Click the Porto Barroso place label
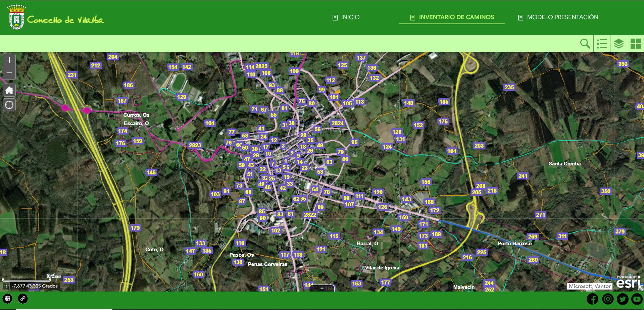 pyautogui.click(x=514, y=244)
